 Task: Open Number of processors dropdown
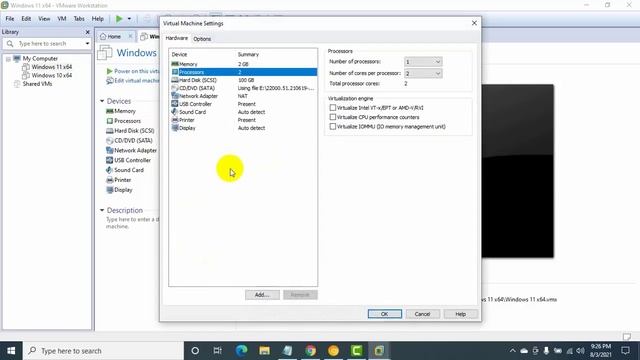tap(423, 62)
